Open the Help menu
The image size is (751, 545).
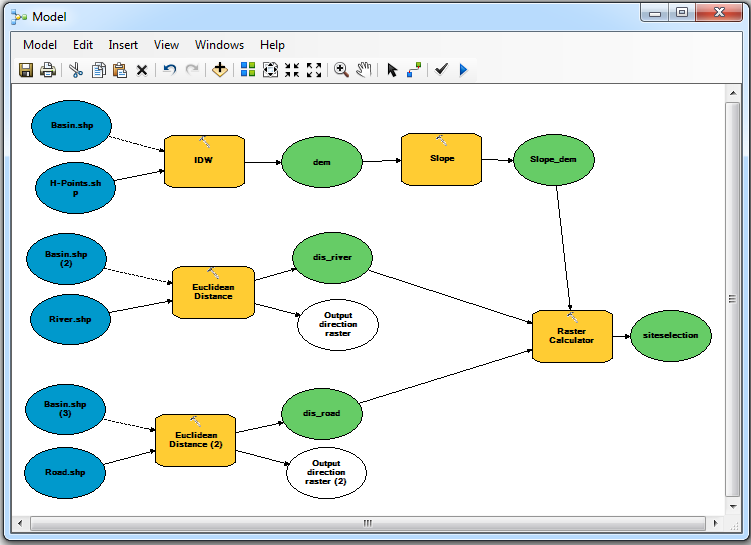[x=273, y=45]
